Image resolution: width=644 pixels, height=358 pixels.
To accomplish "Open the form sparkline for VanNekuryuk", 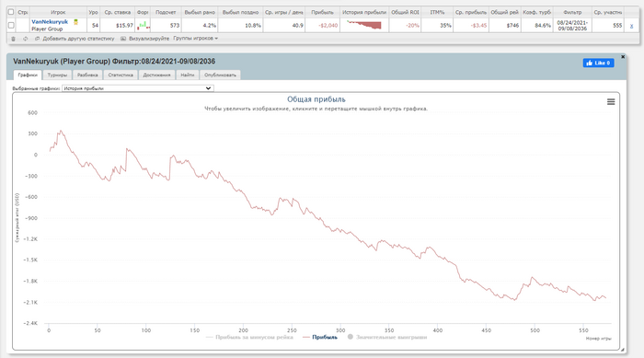I will [x=143, y=26].
